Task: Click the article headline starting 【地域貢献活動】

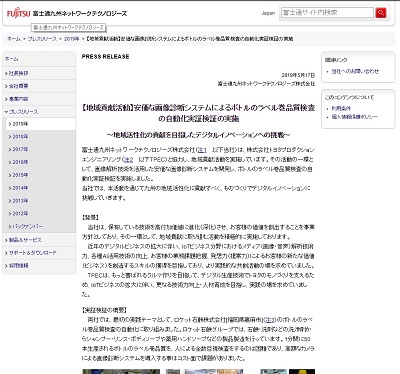Action: pyautogui.click(x=199, y=113)
